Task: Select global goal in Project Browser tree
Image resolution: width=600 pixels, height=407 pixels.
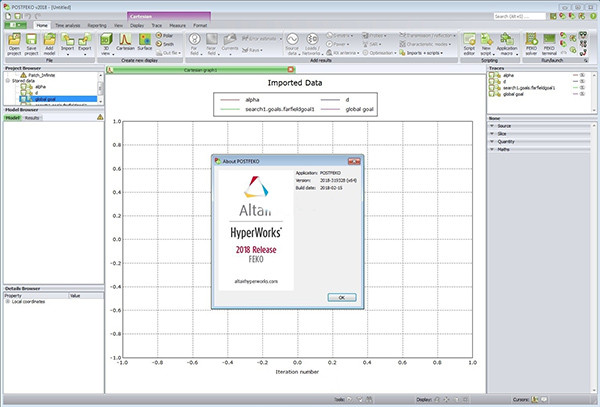Action: tap(43, 99)
